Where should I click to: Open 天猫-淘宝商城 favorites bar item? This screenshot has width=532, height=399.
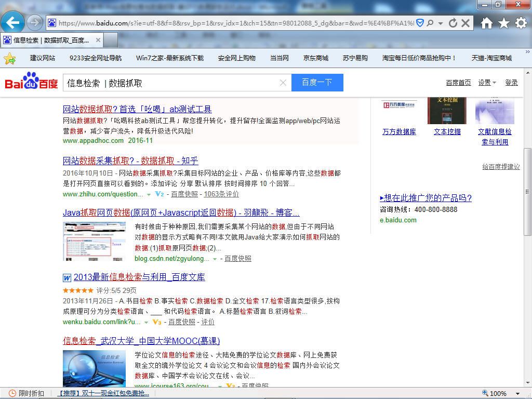click(x=491, y=58)
